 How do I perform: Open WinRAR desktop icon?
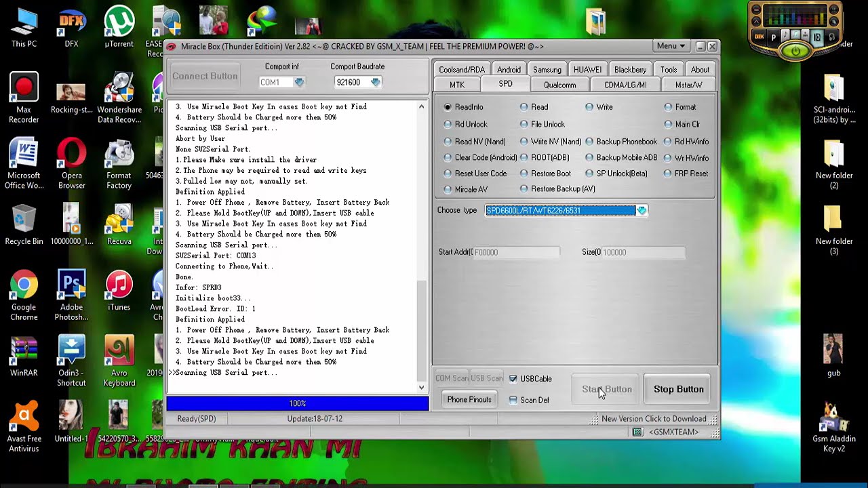click(x=24, y=357)
